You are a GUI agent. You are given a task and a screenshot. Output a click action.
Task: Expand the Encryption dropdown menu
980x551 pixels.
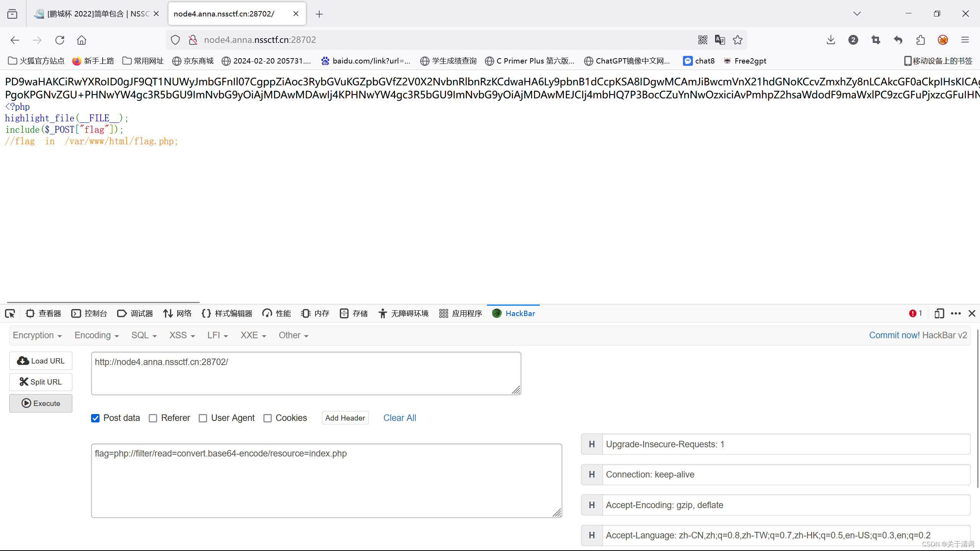click(x=37, y=335)
